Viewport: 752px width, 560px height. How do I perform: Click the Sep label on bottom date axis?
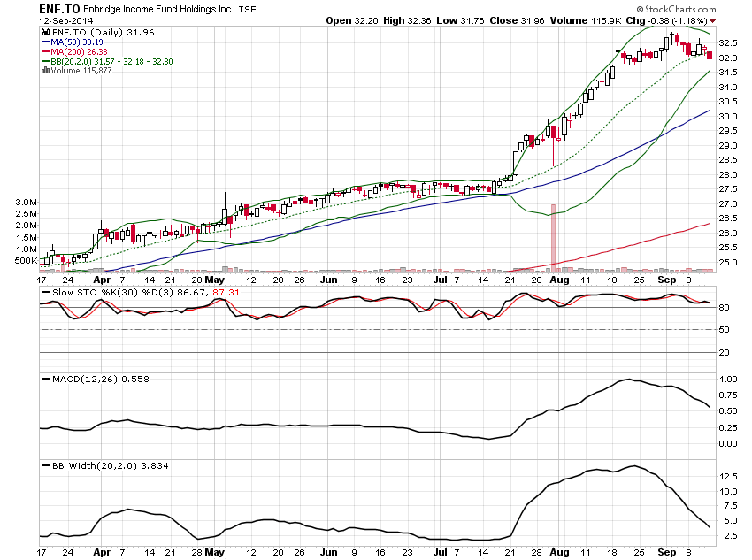667,552
